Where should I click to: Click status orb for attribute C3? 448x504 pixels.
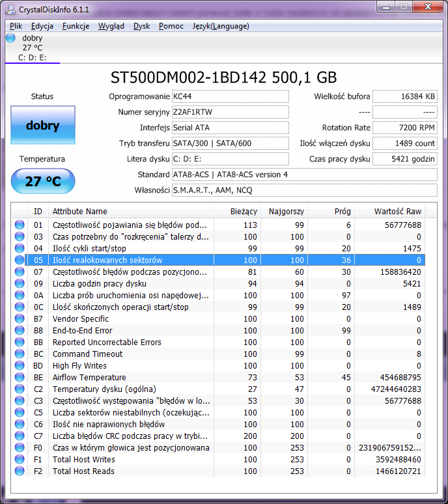coord(20,400)
